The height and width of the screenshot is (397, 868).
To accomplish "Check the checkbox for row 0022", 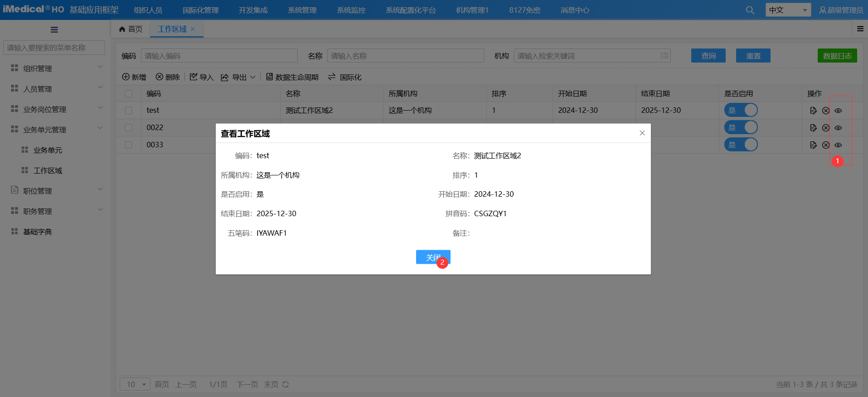I will [x=129, y=128].
